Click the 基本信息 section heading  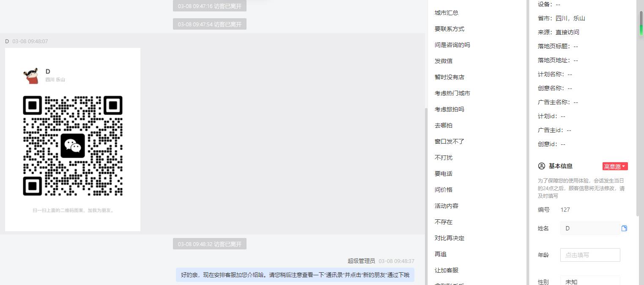click(561, 166)
